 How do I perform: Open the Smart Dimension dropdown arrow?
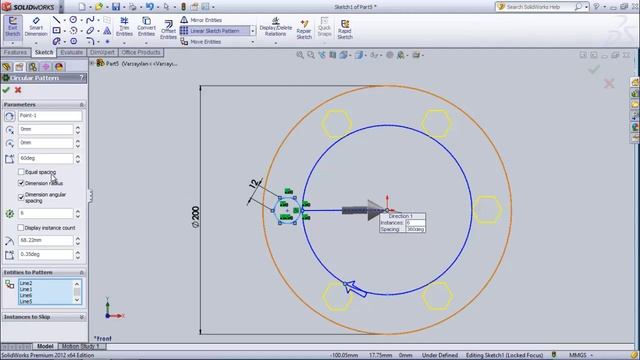click(36, 42)
